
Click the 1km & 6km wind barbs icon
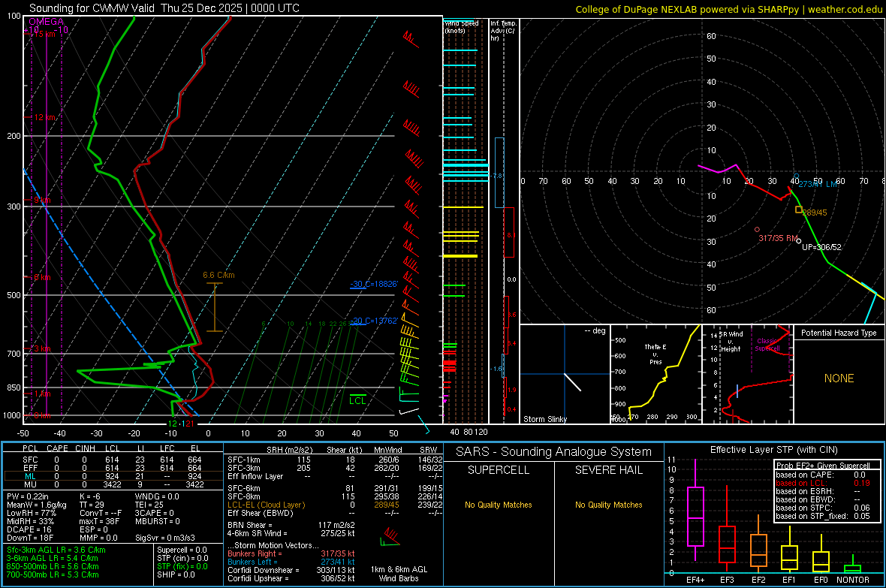pyautogui.click(x=390, y=537)
